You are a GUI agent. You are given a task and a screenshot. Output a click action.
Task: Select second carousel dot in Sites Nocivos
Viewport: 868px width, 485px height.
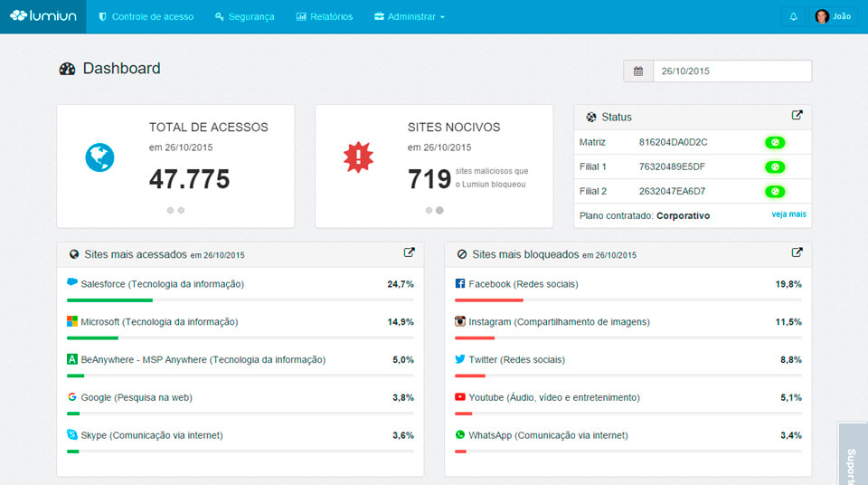[439, 210]
